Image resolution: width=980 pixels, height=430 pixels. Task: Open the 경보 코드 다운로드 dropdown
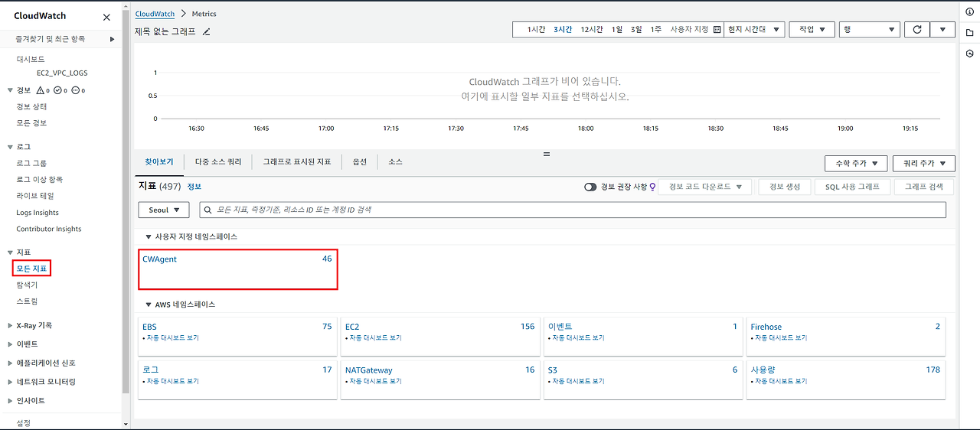[x=705, y=187]
